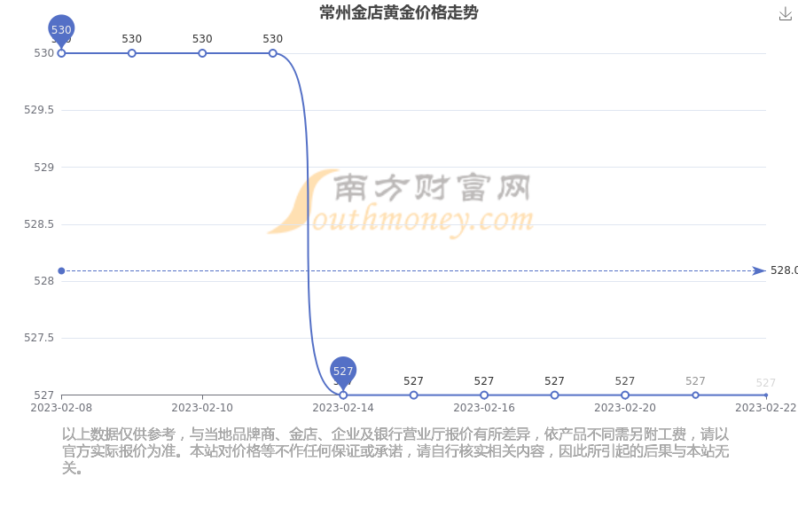Click the 527 min value pin marker
This screenshot has height=532, width=798.
point(343,372)
